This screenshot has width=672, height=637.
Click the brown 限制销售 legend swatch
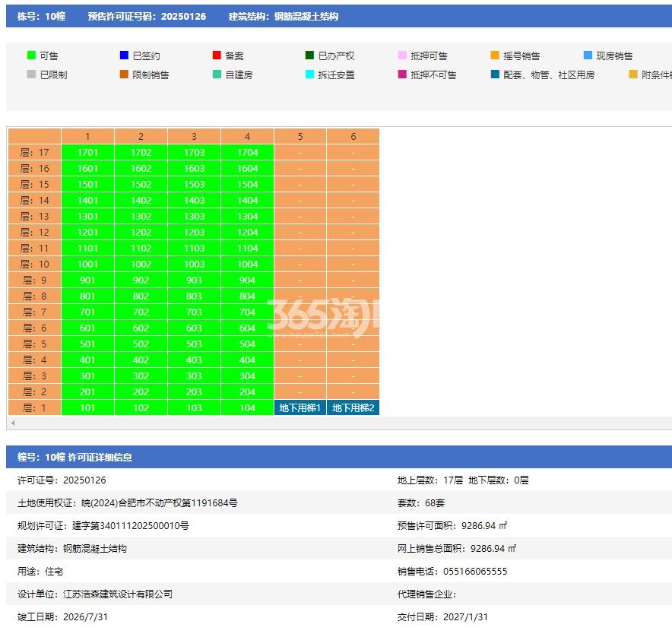124,74
